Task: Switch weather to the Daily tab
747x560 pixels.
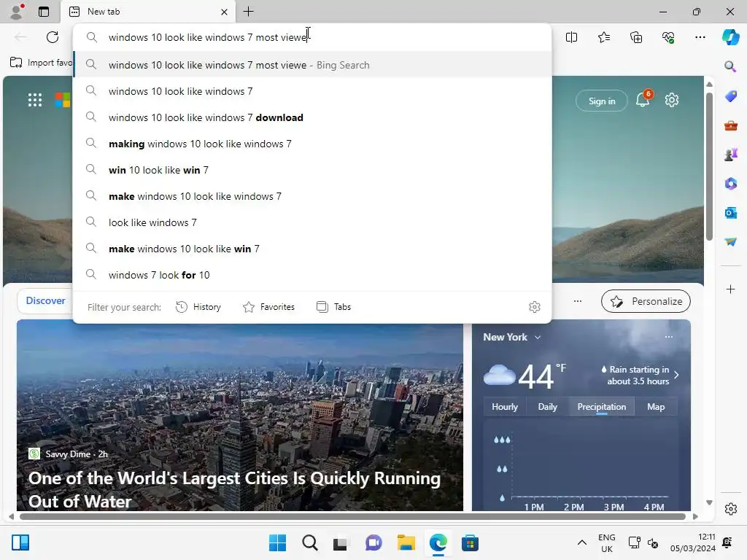Action: tap(547, 407)
